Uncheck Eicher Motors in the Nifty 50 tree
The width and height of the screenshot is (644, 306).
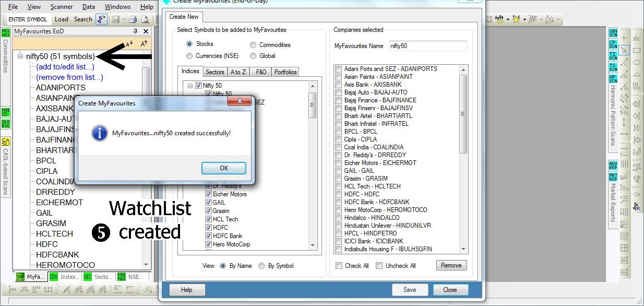[x=208, y=194]
